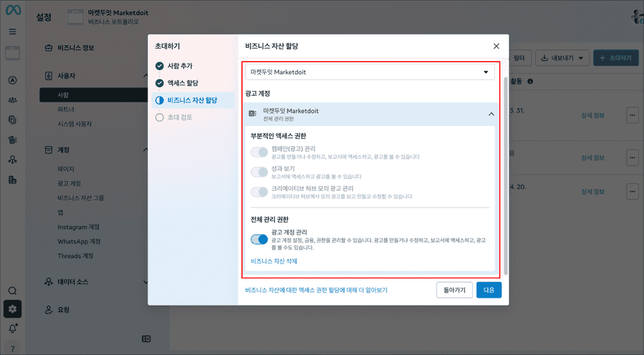Image resolution: width=644 pixels, height=355 pixels.
Task: Open more options for third table row
Action: point(632,192)
